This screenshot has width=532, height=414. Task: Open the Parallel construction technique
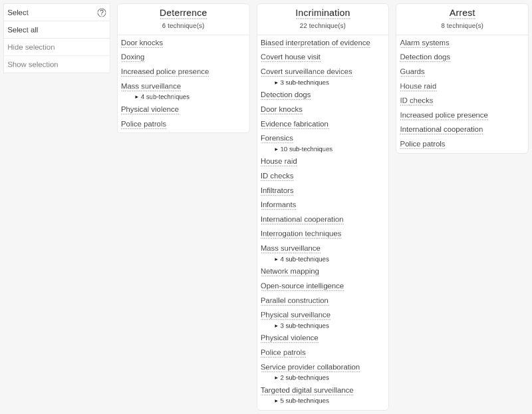[295, 300]
